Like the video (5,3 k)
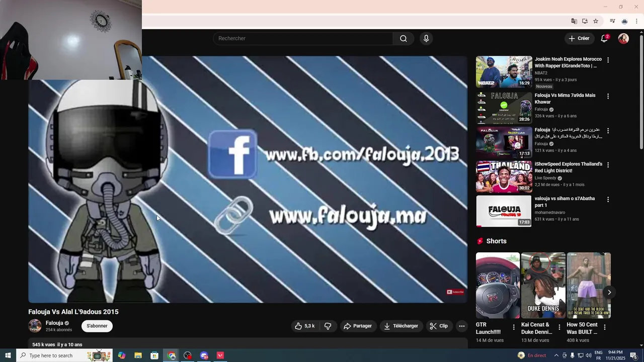The width and height of the screenshot is (644, 362). (x=305, y=326)
